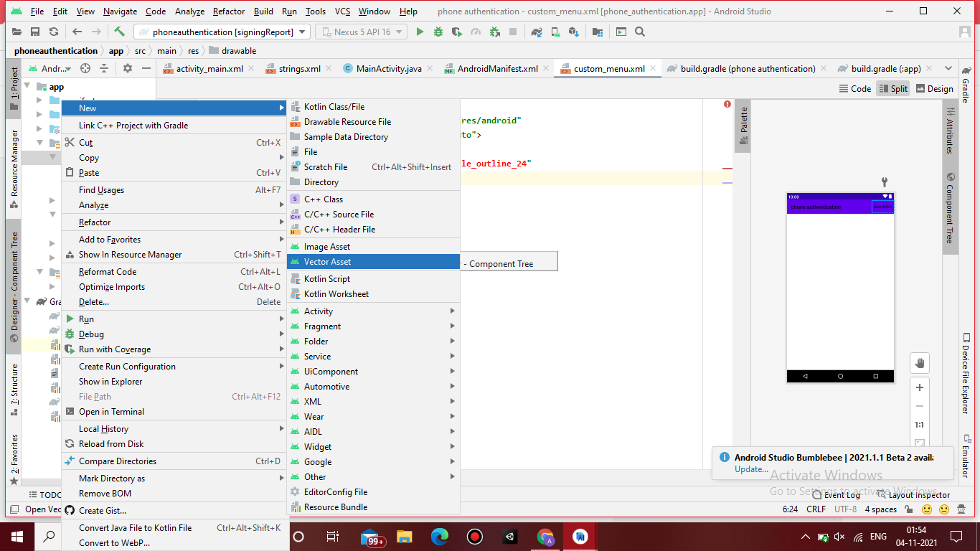Switch the editor to Code view
Image resolution: width=980 pixels, height=551 pixels.
854,88
